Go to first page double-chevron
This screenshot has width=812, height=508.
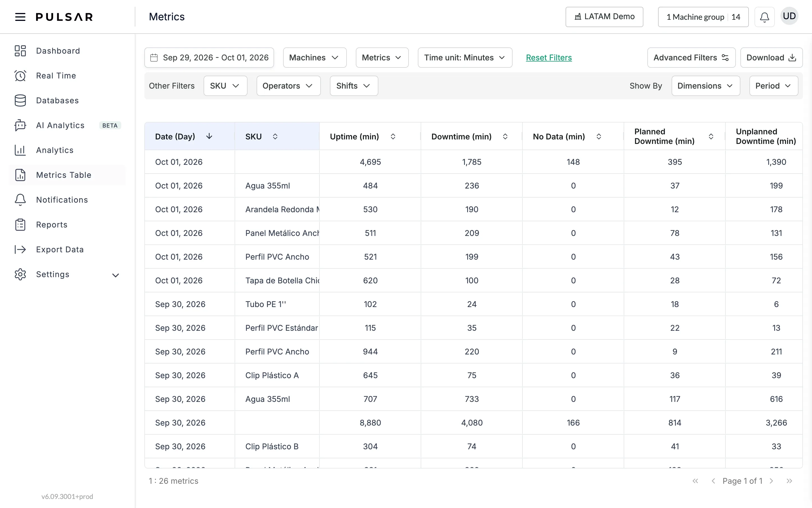(695, 481)
